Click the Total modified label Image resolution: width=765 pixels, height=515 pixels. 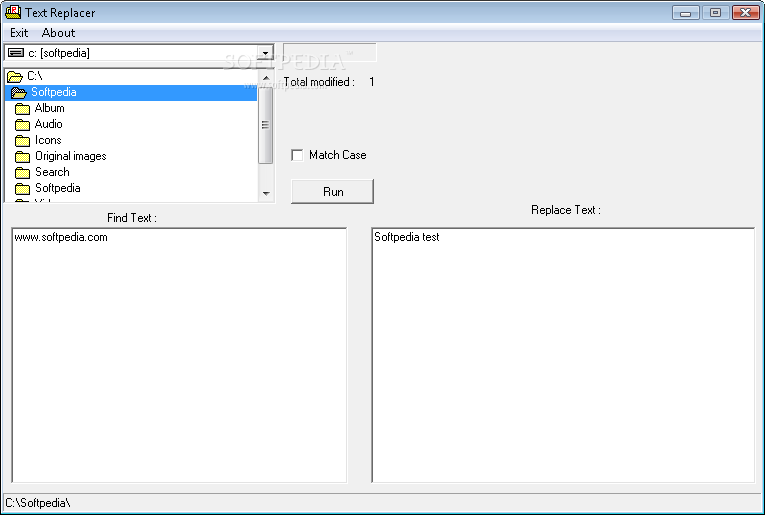[x=319, y=82]
